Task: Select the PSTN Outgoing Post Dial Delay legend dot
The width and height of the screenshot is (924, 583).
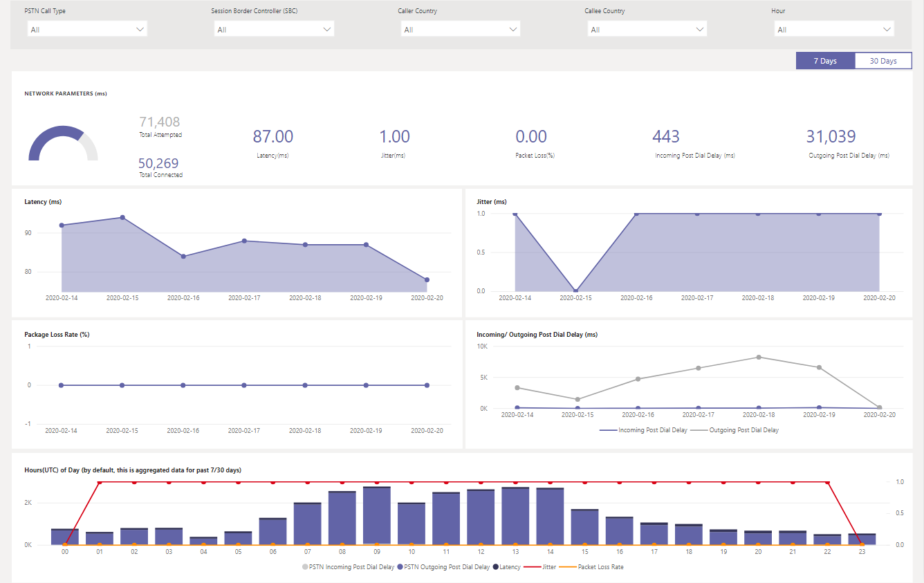Action: point(399,566)
